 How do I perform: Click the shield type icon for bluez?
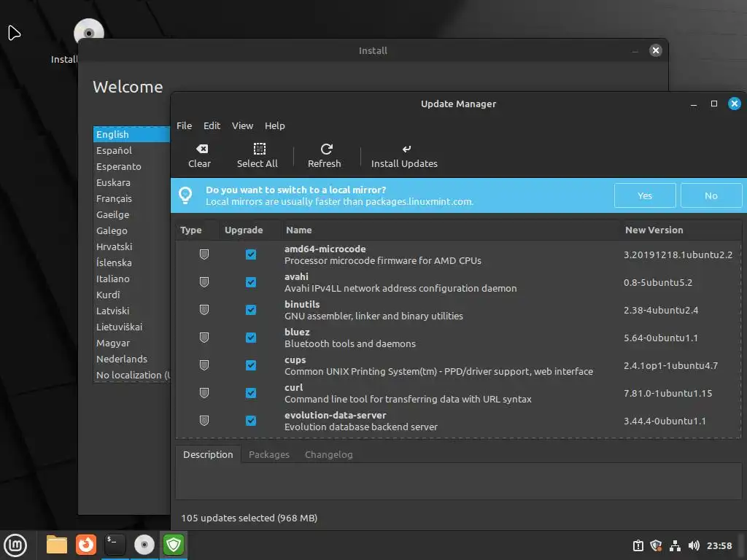coord(204,337)
